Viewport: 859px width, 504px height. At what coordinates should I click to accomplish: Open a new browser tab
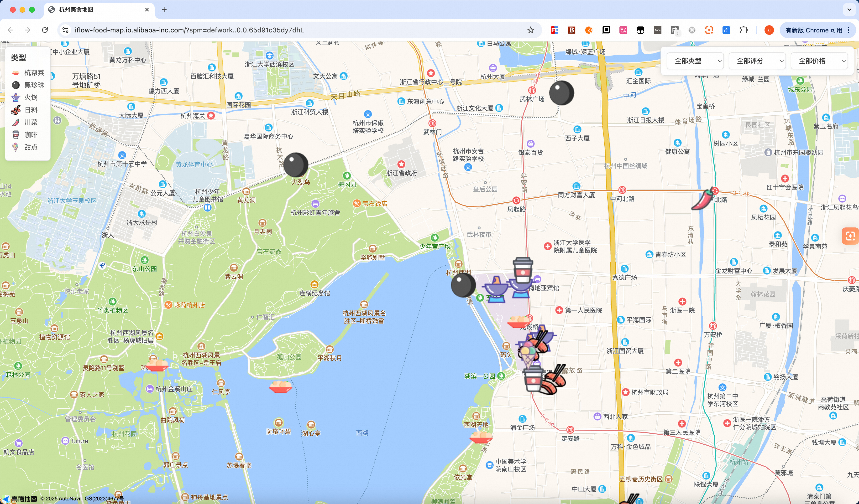point(164,10)
